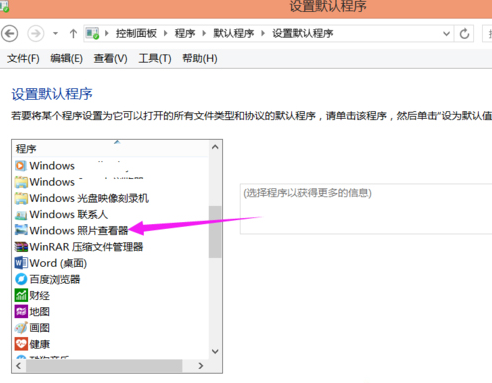The width and height of the screenshot is (492, 383).
Task: Click the Windows 联系人 icon
Action: pyautogui.click(x=21, y=215)
